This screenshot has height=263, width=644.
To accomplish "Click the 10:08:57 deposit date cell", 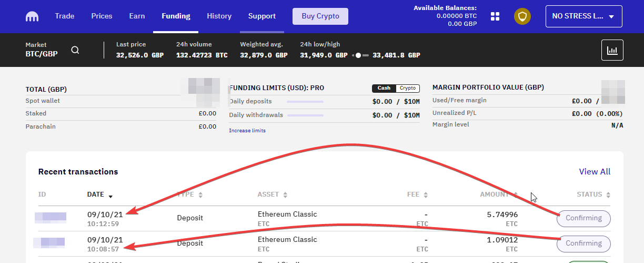I will [105, 243].
